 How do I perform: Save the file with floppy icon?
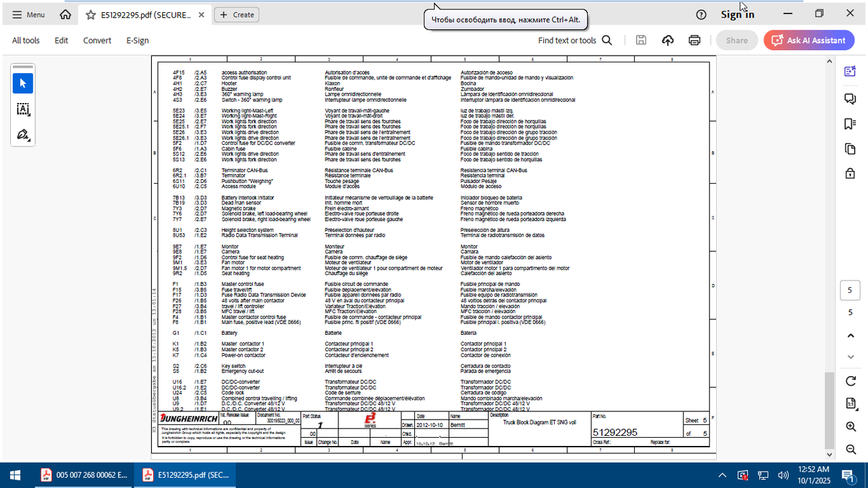(x=641, y=41)
